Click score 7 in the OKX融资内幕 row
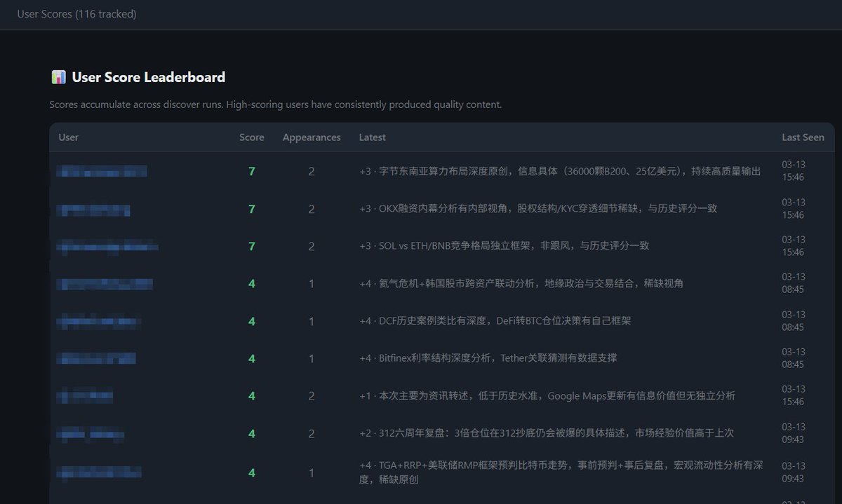This screenshot has height=504, width=842. (252, 209)
